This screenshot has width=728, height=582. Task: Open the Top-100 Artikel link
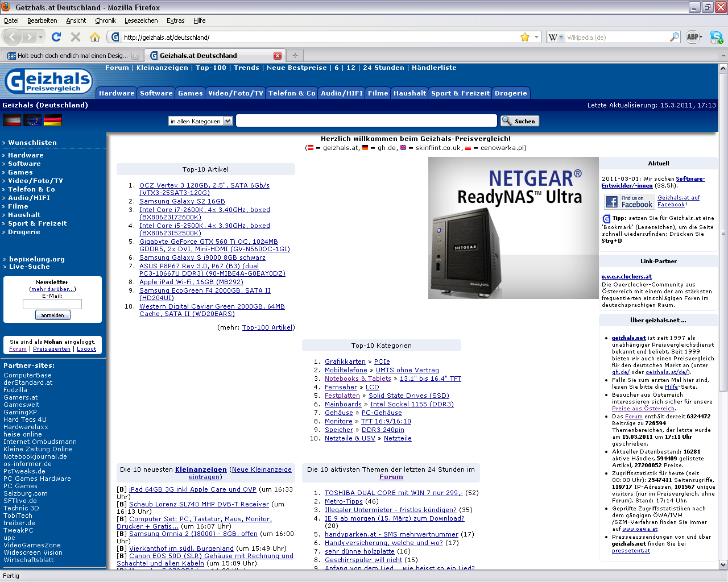click(x=267, y=327)
